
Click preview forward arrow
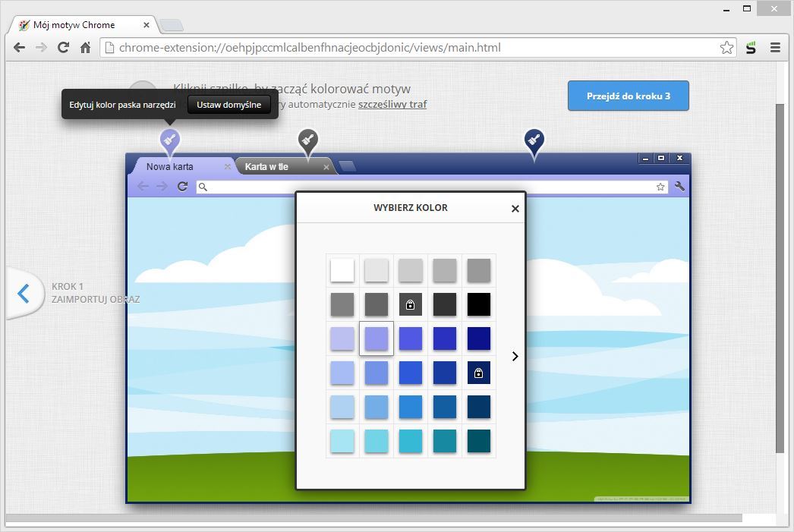162,186
